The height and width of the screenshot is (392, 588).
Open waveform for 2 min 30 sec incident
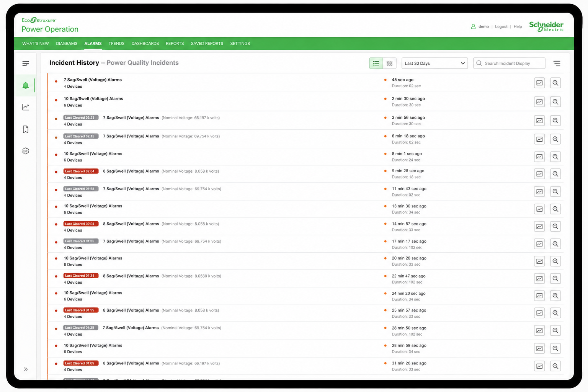(x=539, y=102)
